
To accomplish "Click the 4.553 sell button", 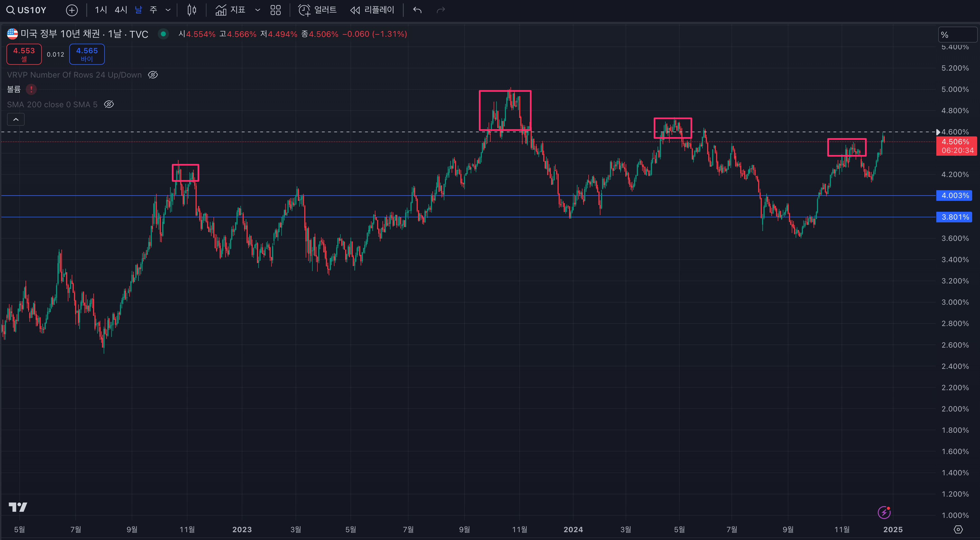I will 24,54.
